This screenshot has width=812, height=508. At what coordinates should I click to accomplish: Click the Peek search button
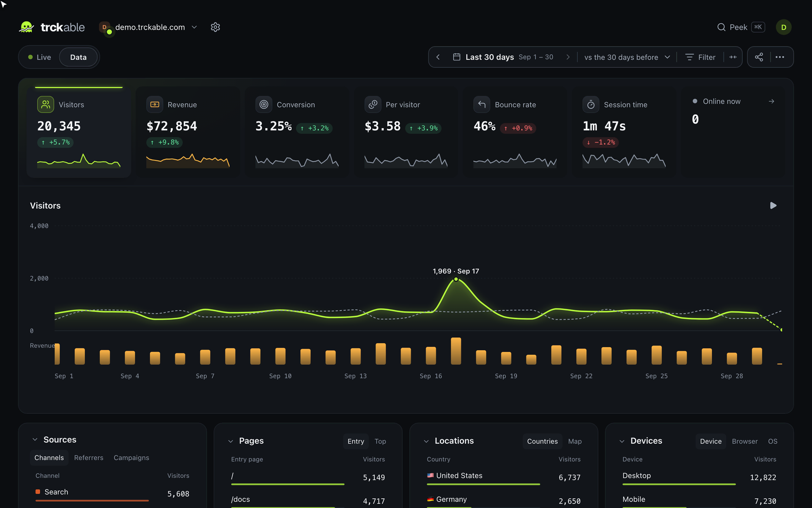[741, 27]
